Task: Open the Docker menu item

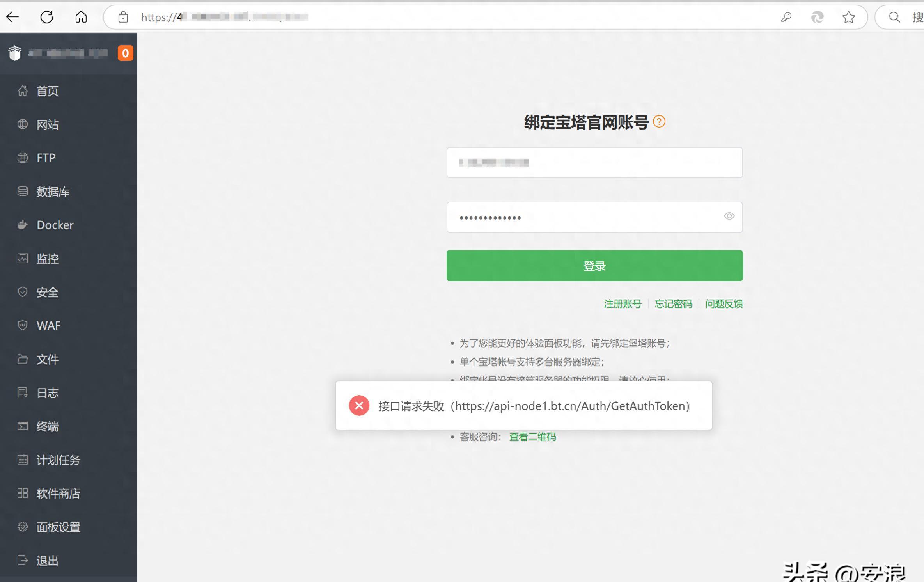Action: [x=55, y=225]
